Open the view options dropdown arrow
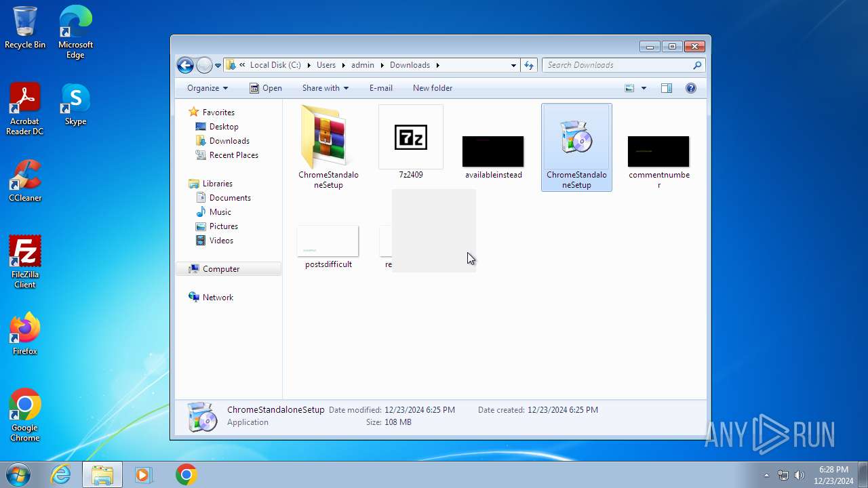Screen dimensions: 868x488 [x=644, y=88]
